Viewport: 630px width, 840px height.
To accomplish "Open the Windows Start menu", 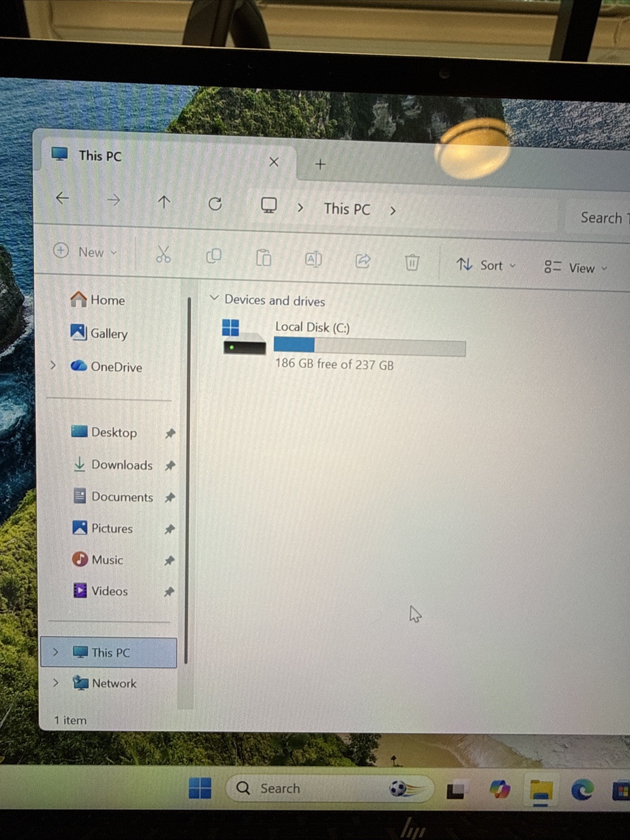I will (x=200, y=788).
